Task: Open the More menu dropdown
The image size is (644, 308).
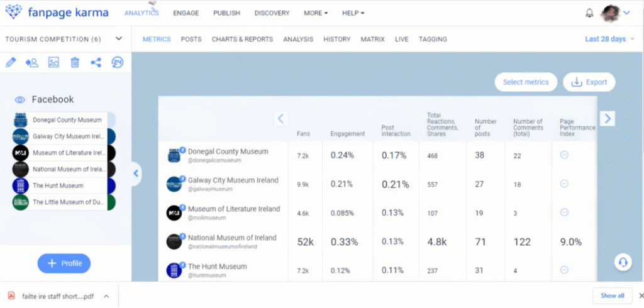Action: coord(316,13)
